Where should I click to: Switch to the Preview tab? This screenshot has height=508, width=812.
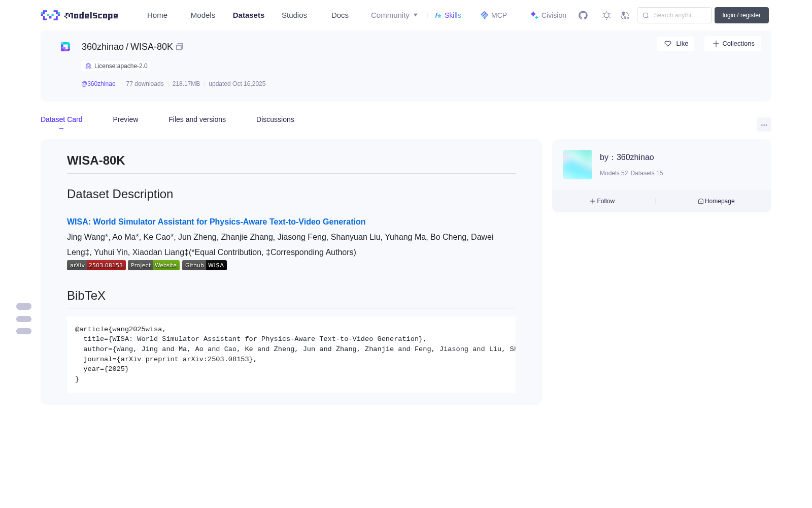point(125,119)
